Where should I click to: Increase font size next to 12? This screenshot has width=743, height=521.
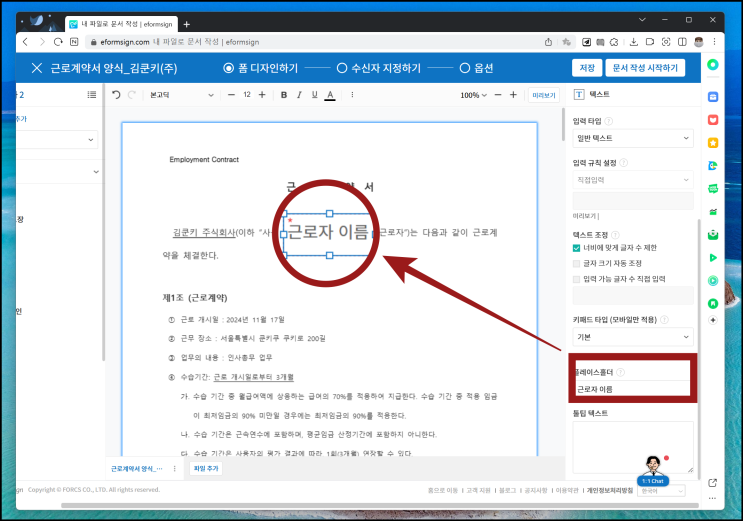pos(262,95)
